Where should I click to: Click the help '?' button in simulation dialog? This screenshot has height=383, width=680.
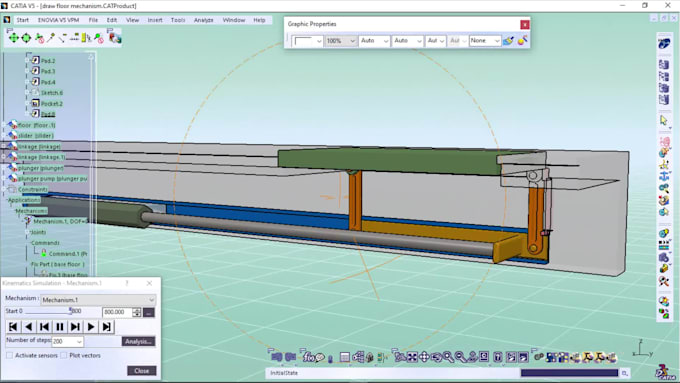click(x=127, y=283)
